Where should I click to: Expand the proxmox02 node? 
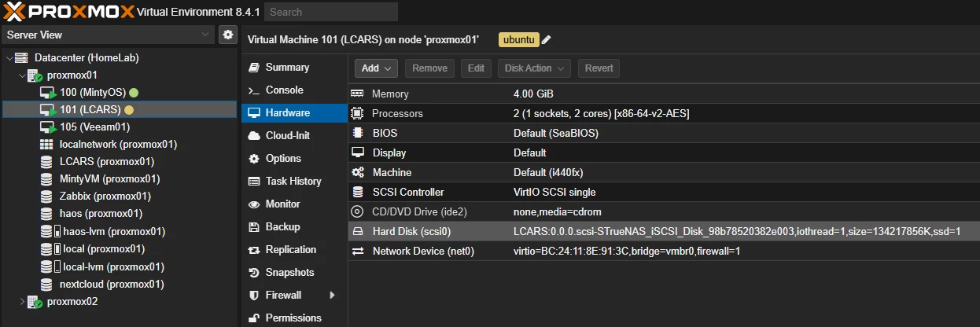pyautogui.click(x=21, y=301)
